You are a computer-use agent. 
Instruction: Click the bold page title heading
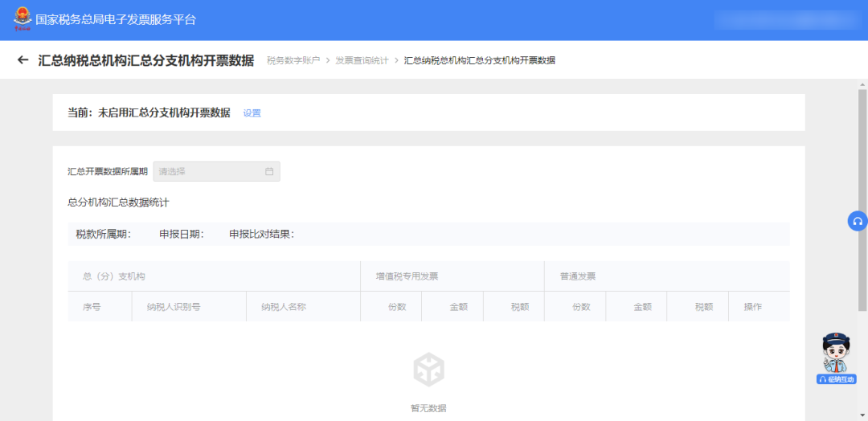point(146,60)
